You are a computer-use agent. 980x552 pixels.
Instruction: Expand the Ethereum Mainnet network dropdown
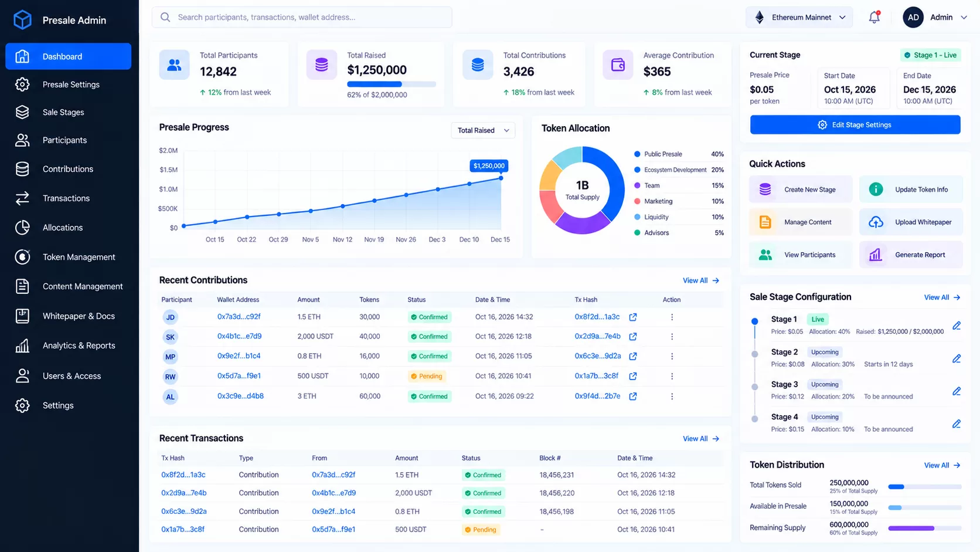click(x=799, y=17)
